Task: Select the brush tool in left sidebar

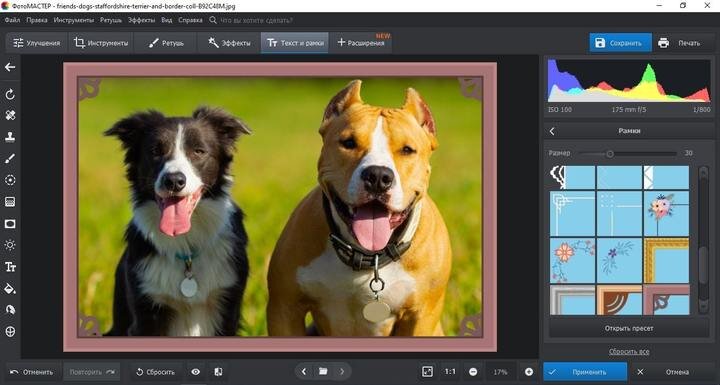Action: pos(10,159)
